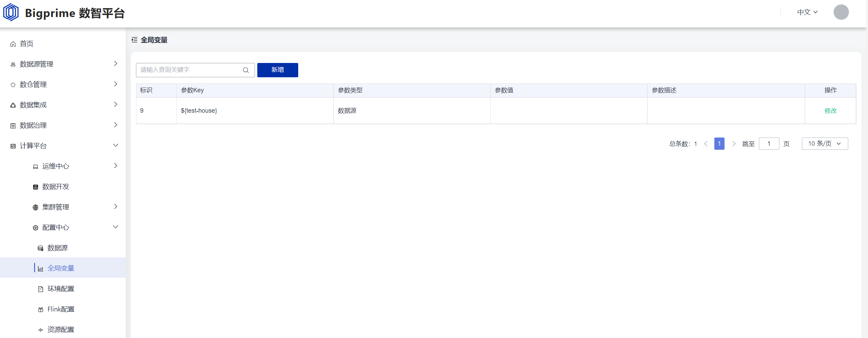Collapse the 配置中心 chevron

point(116,227)
